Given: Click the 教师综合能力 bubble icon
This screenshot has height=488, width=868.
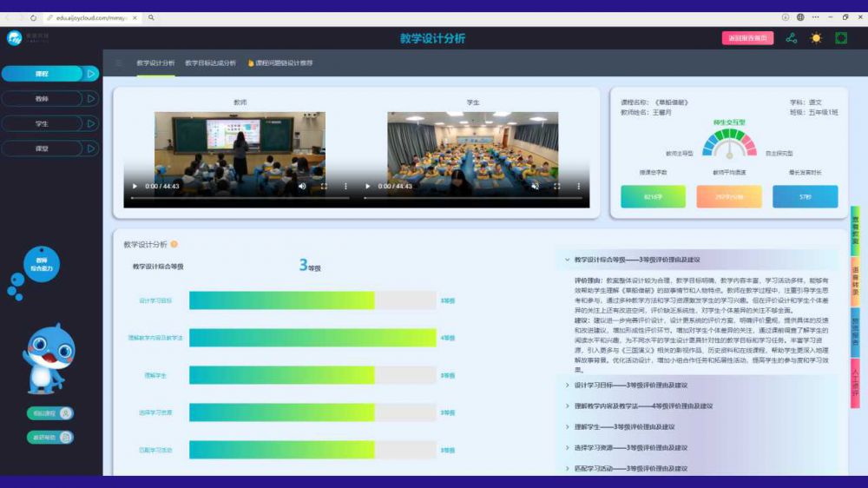Looking at the screenshot, I should point(41,264).
